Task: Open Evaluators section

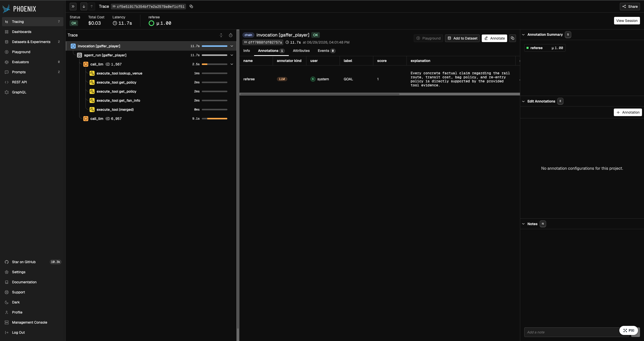Action: click(x=33, y=62)
